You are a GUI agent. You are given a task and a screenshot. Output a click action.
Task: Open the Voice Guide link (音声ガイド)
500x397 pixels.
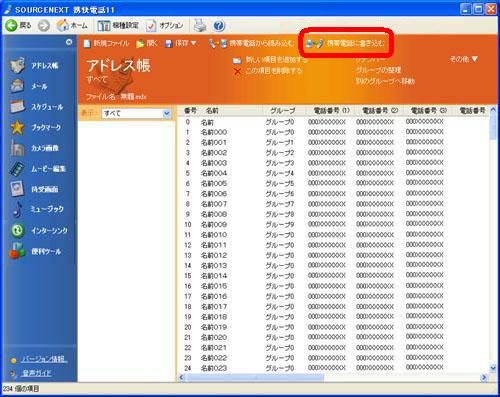point(37,373)
